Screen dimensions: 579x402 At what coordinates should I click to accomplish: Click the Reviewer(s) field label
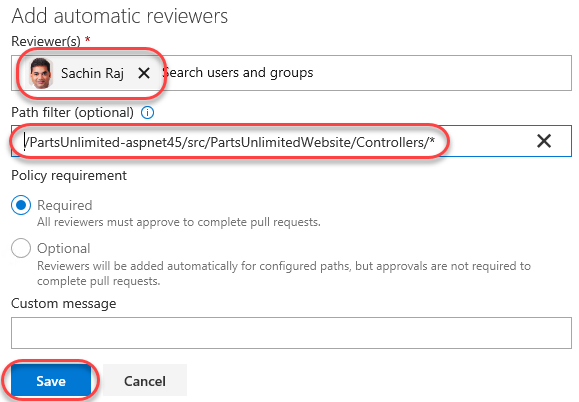46,41
